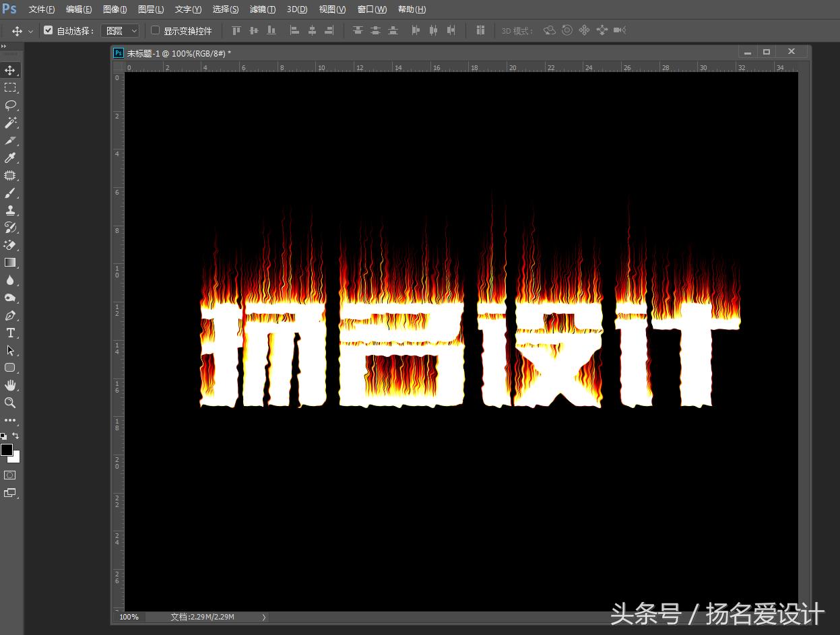Select the Pen tool
The image size is (840, 635).
pos(10,315)
